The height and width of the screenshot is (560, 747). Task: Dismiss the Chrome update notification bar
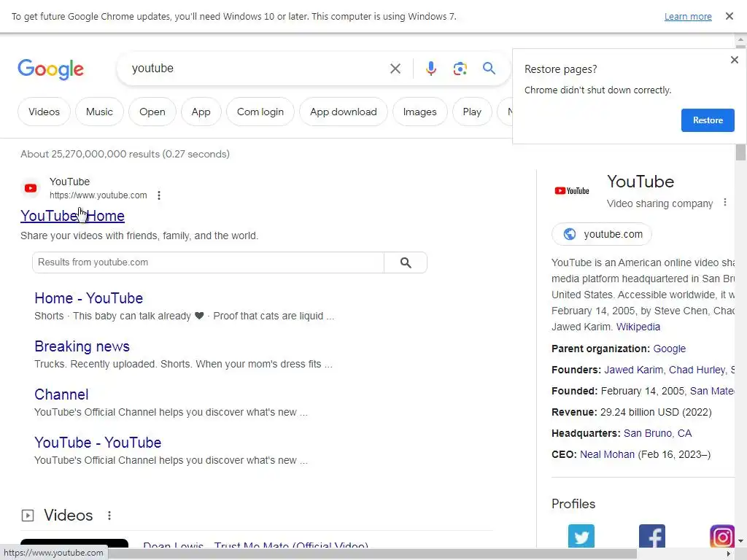(729, 16)
